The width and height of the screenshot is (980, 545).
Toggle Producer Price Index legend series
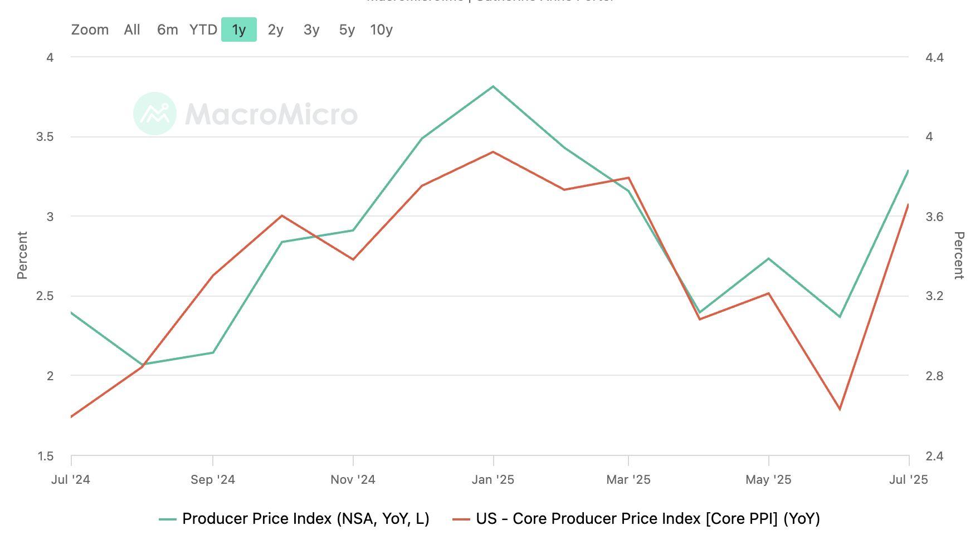pyautogui.click(x=305, y=519)
